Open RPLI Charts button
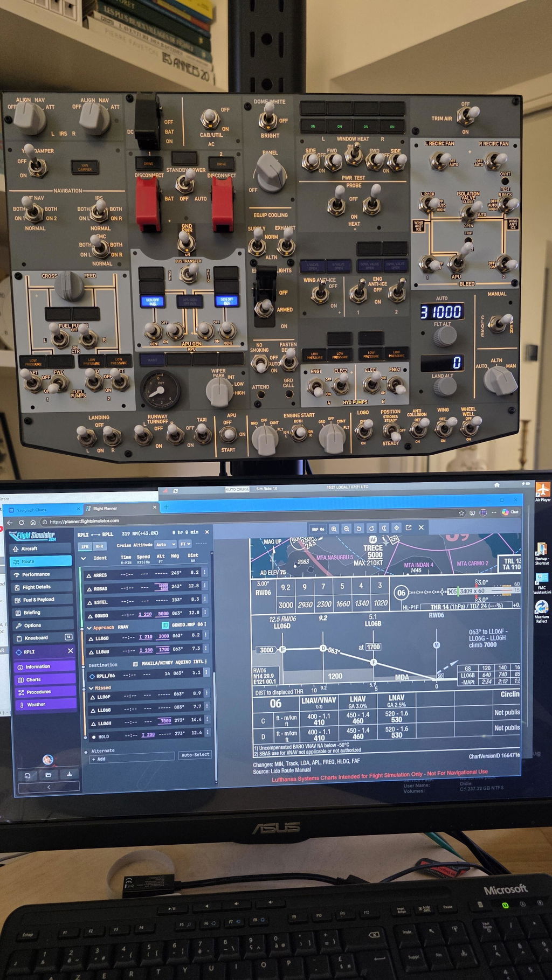552x980 pixels. pos(45,679)
